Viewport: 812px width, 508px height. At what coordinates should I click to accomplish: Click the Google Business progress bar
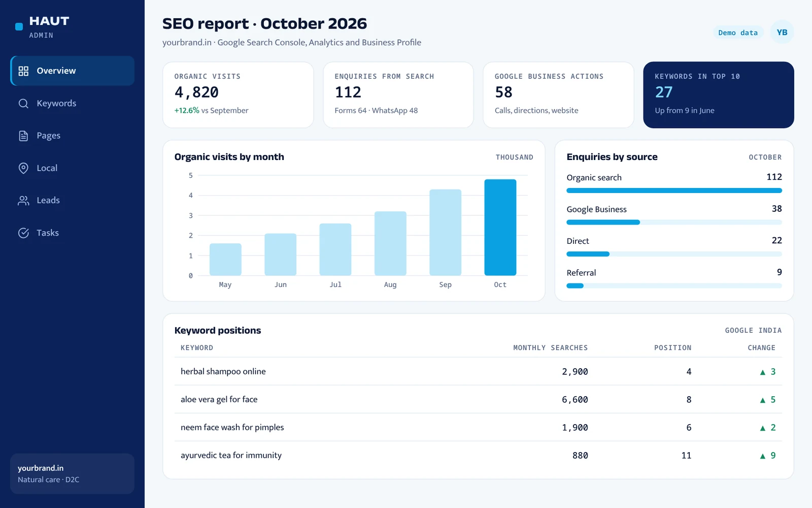click(674, 222)
